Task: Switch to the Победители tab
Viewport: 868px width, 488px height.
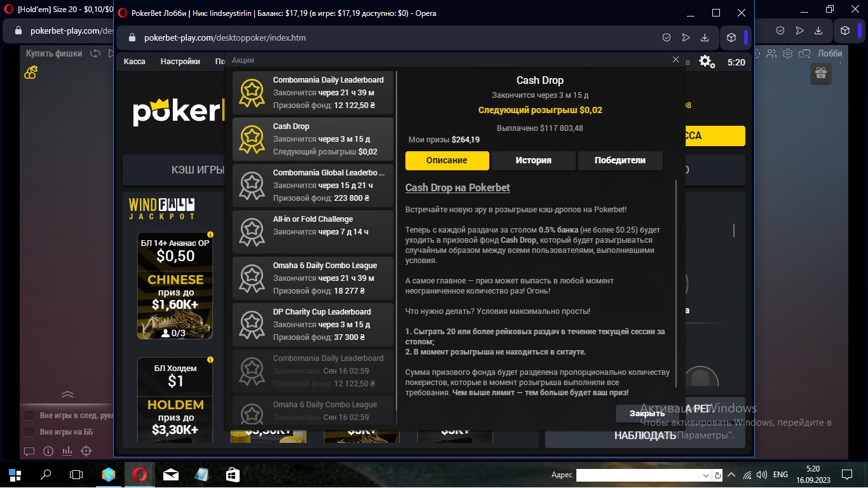Action: coord(620,161)
